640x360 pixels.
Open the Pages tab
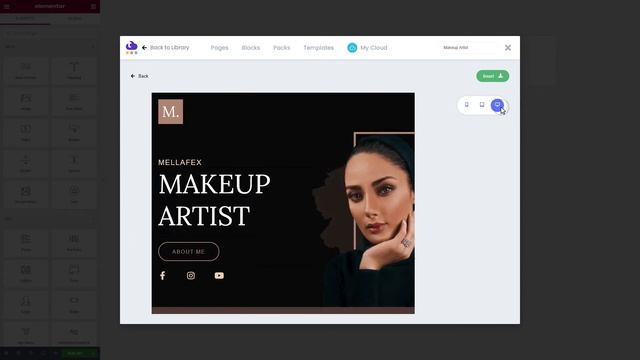click(219, 48)
